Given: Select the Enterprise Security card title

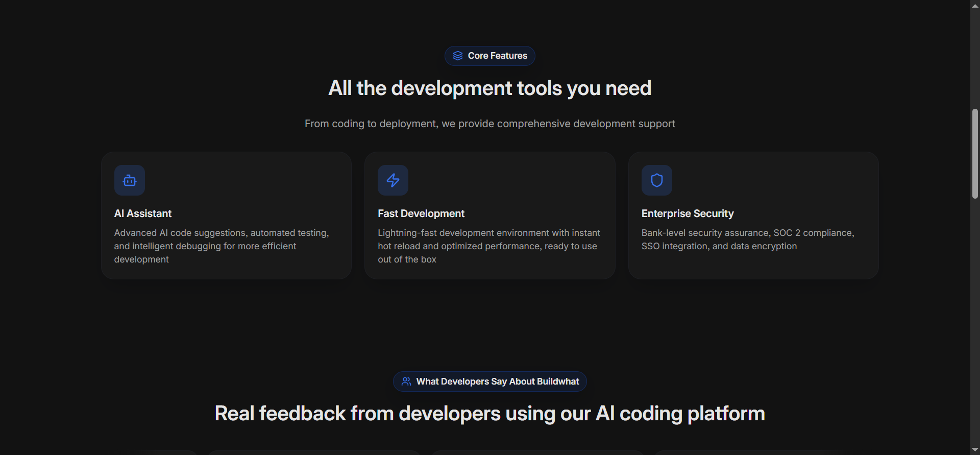Looking at the screenshot, I should (688, 213).
